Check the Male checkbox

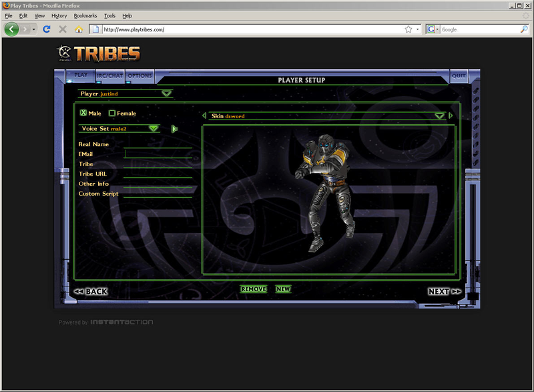tap(83, 113)
